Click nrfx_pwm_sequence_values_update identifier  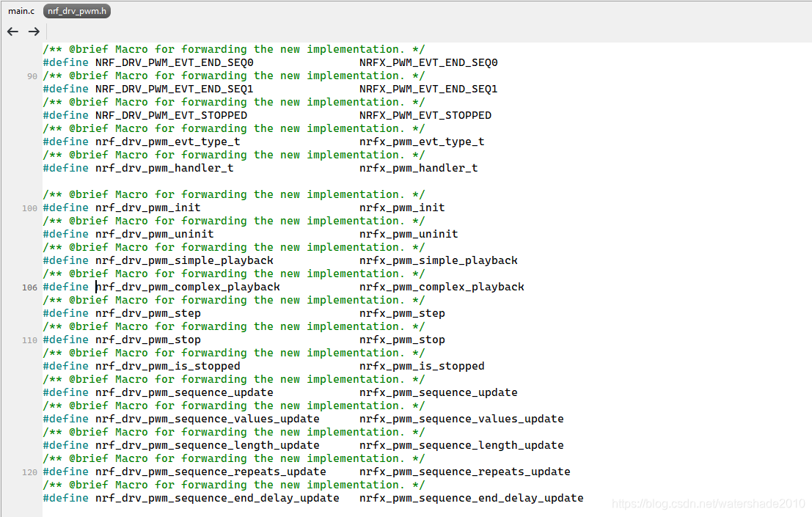(x=461, y=419)
